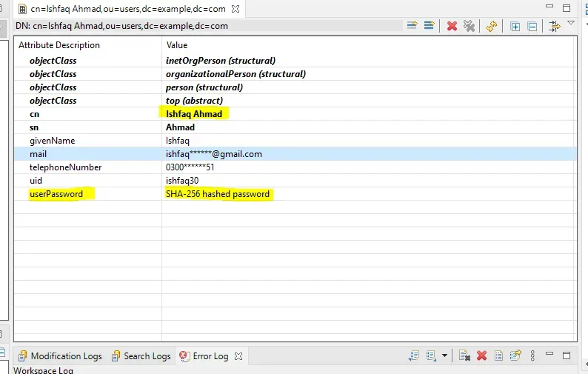Screen dimensions: 588x374
Task: Click the 0300******51 phone value
Action: coord(190,167)
